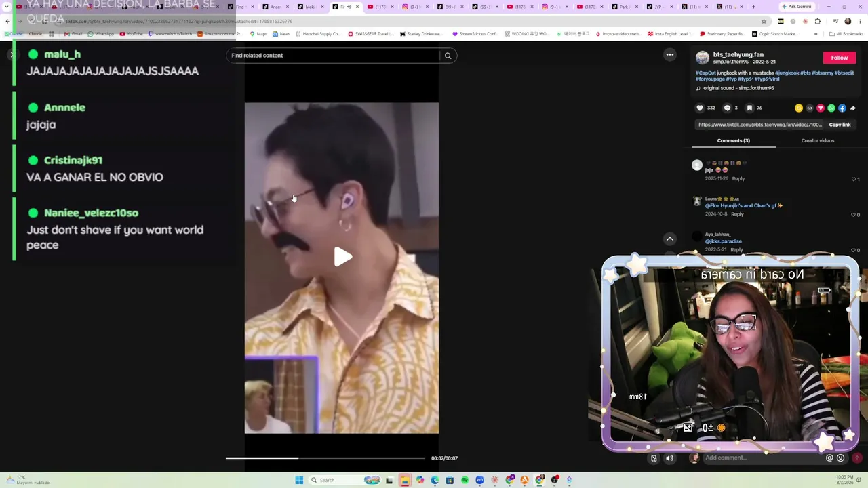
Task: Open the @jkks.paradise mention
Action: [724, 241]
